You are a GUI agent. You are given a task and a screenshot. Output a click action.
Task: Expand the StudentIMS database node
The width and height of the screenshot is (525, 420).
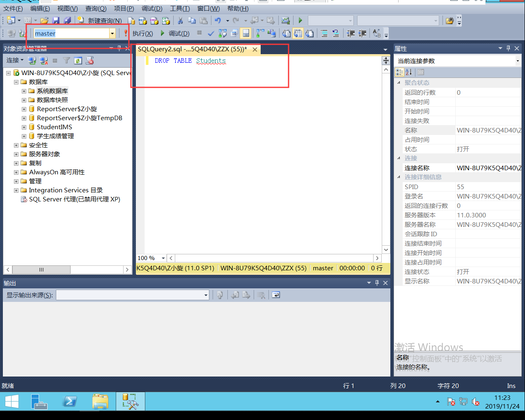(24, 127)
